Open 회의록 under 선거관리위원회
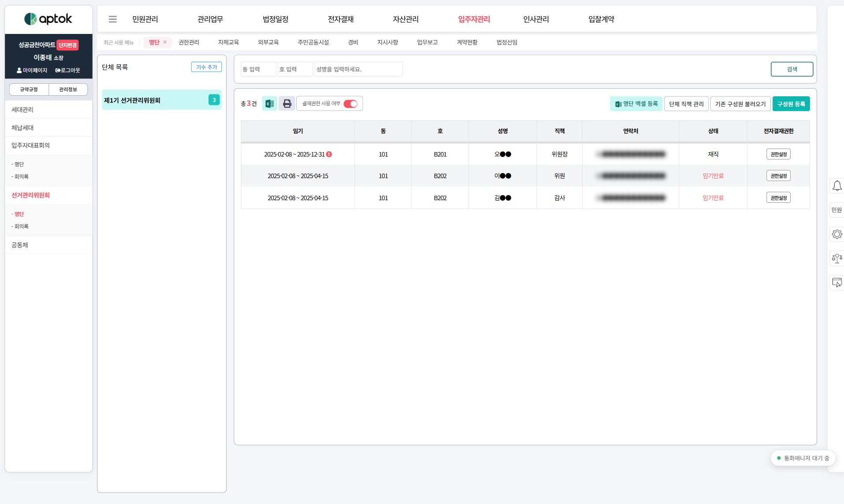Image resolution: width=844 pixels, height=504 pixels. [20, 226]
